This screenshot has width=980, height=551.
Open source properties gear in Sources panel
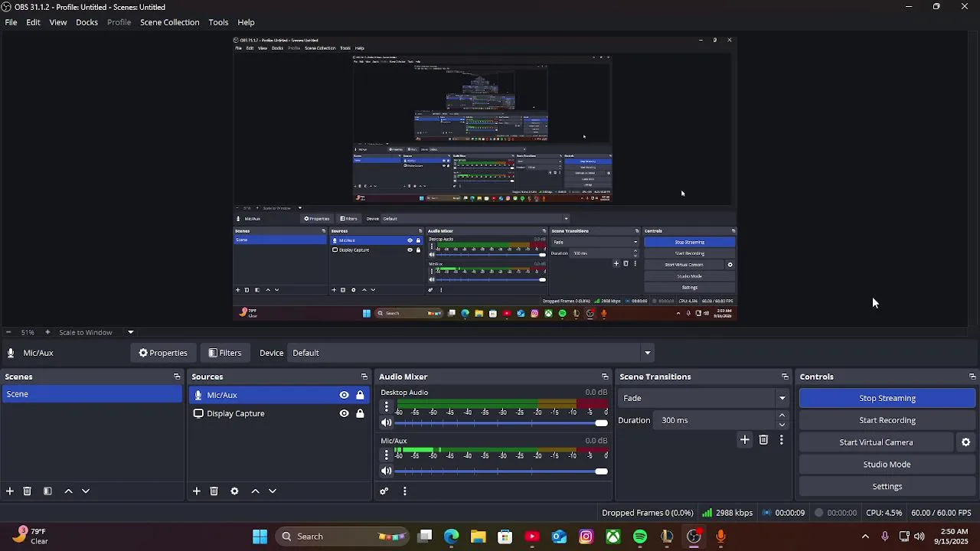[234, 491]
